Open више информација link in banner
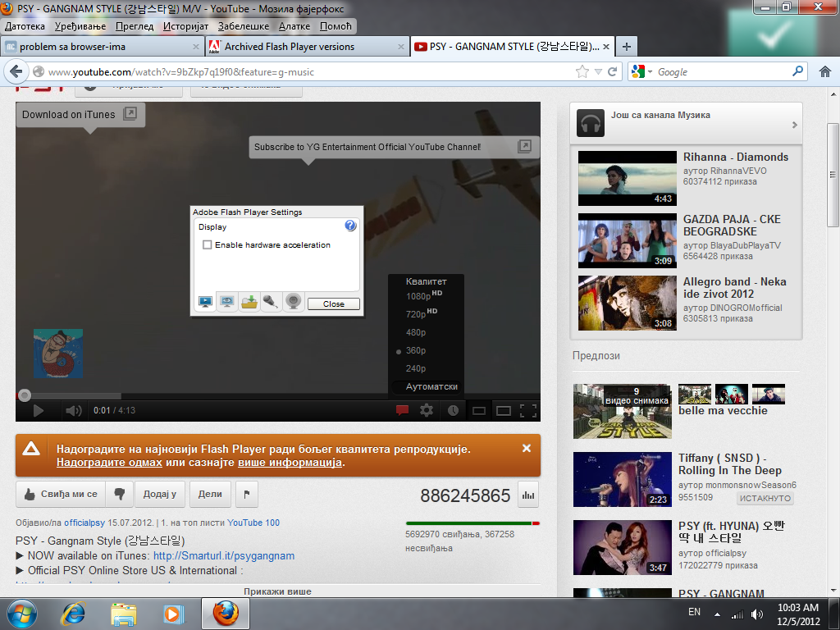The image size is (840, 630). (x=290, y=463)
